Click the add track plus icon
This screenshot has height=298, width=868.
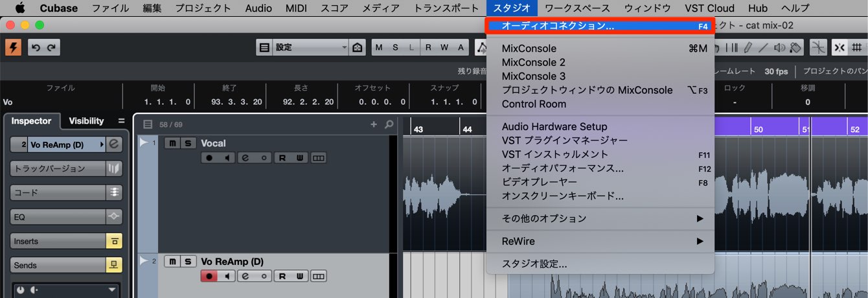[373, 124]
